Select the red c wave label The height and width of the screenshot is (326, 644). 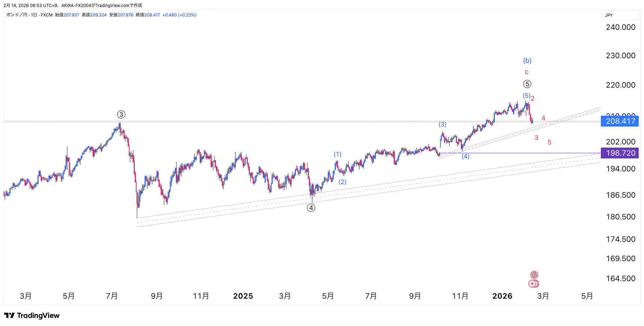(x=526, y=72)
